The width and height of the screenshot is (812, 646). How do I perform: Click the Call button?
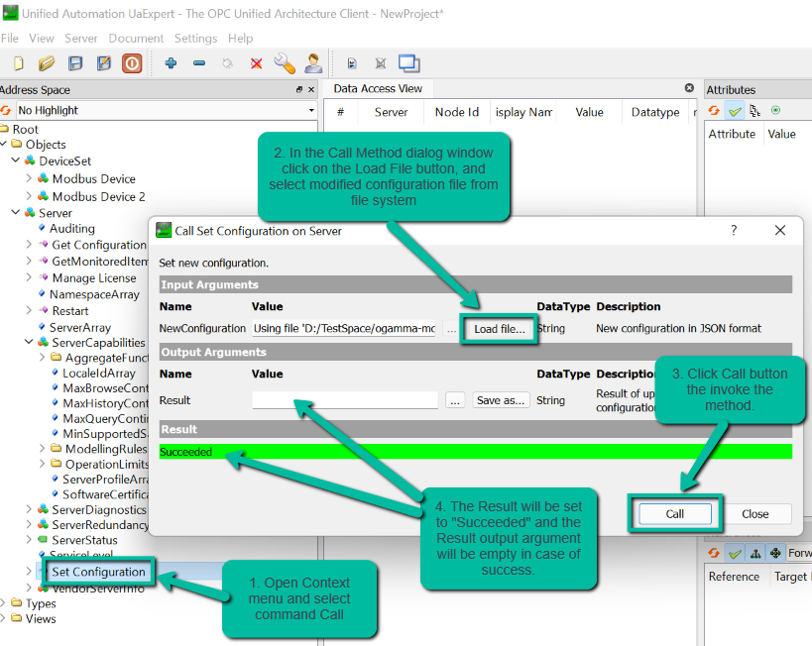675,514
